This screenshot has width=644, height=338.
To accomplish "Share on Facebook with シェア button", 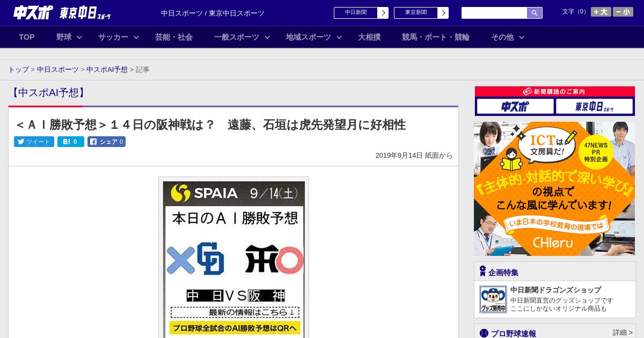I will 106,142.
